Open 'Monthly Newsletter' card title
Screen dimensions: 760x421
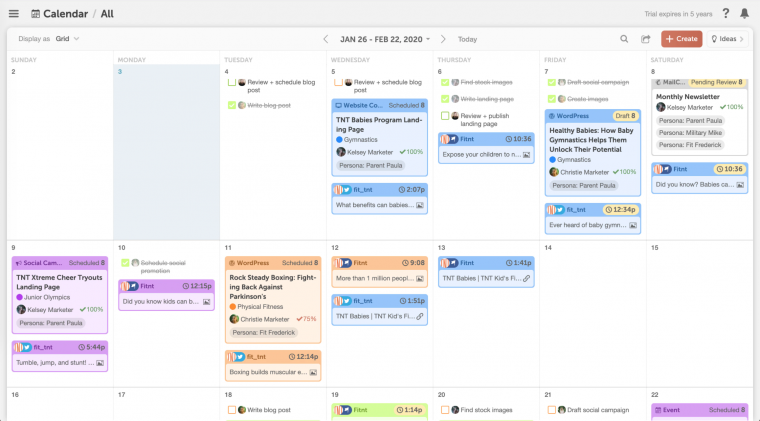[688, 96]
